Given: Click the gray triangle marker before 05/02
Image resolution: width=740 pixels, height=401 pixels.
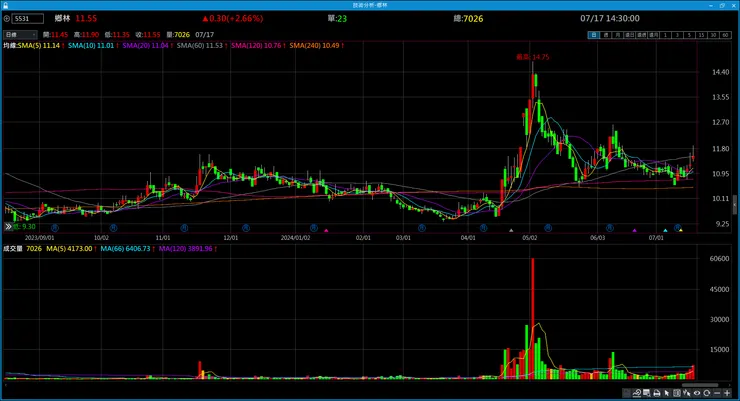Looking at the screenshot, I should coord(511,230).
